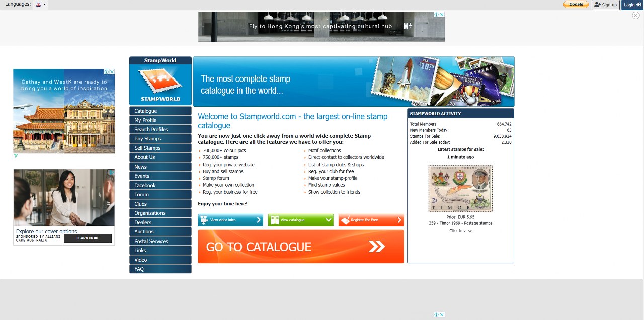Viewport: 644px width, 320px height.
Task: Click 'Motif collections' feature text
Action: click(x=325, y=150)
